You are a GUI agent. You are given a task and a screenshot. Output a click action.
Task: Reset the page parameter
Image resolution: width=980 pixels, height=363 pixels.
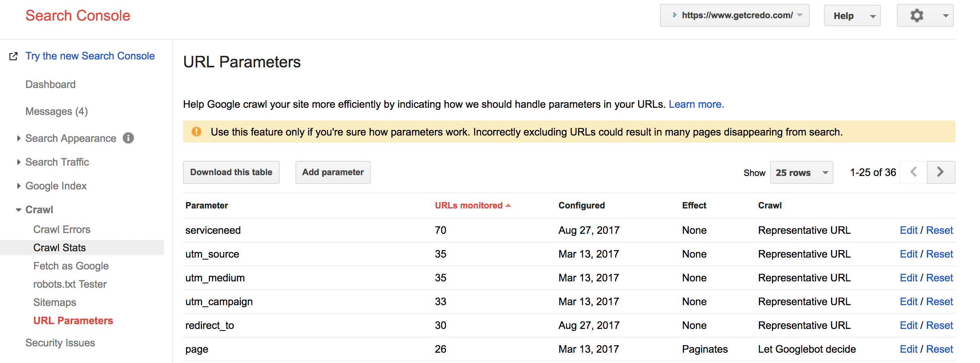939,349
